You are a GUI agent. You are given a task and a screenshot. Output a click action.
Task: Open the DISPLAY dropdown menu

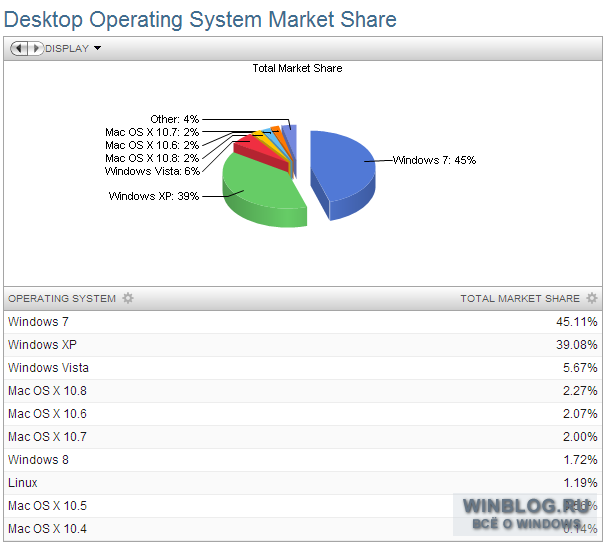pos(73,48)
